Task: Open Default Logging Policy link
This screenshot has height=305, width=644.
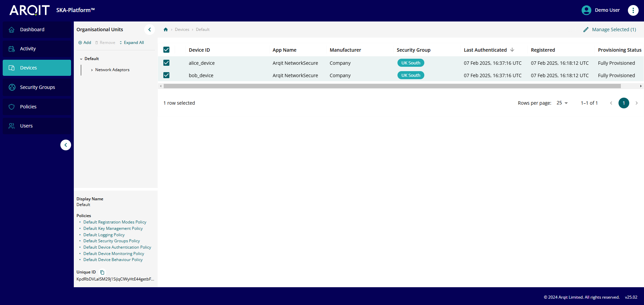Action: pyautogui.click(x=104, y=235)
